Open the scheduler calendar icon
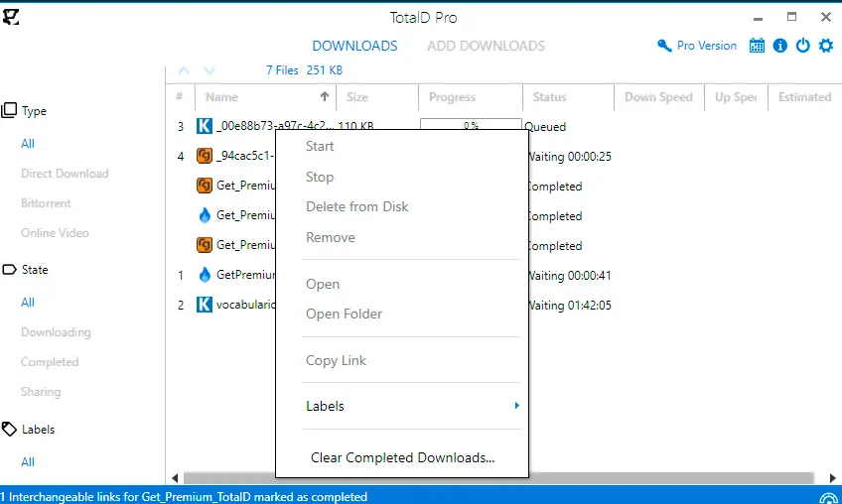Screen dimensions: 842x504 [x=758, y=46]
